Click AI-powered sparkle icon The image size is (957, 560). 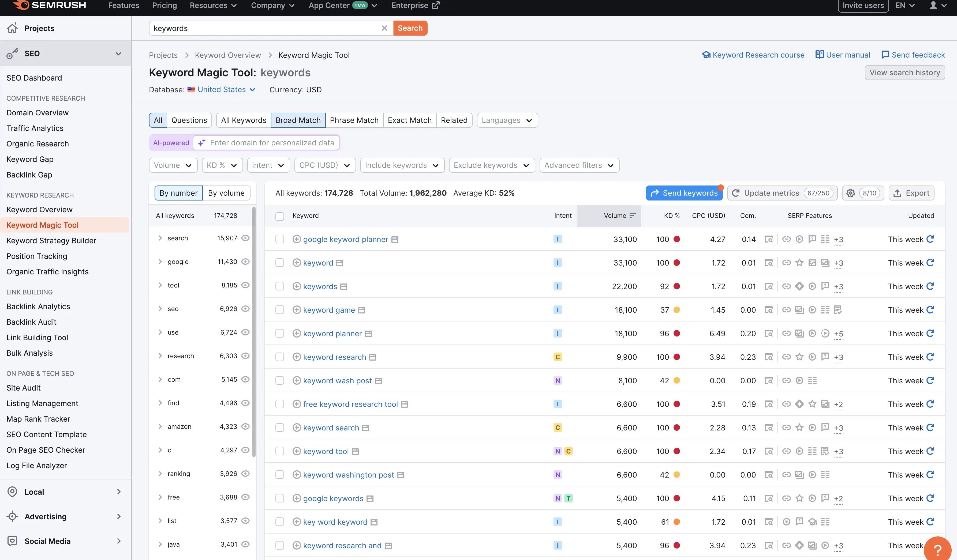click(202, 143)
